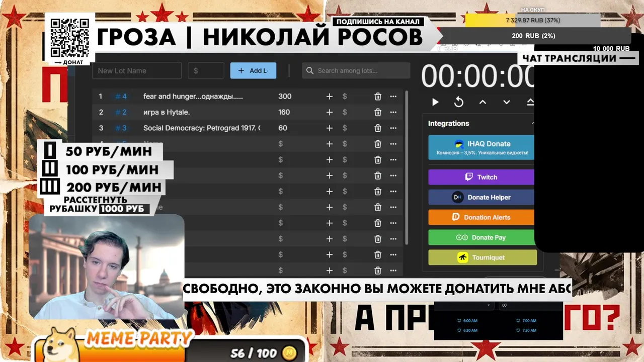The image size is (644, 362).
Task: Open the dropdown beside the 00 field
Action: coord(489,305)
